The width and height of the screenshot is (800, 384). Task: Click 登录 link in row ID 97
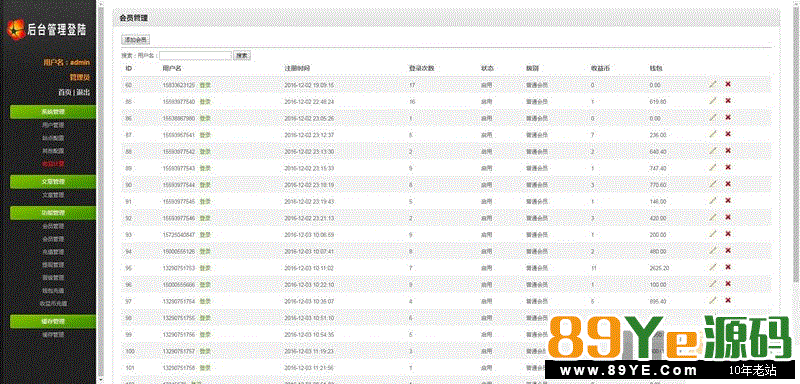pyautogui.click(x=205, y=301)
